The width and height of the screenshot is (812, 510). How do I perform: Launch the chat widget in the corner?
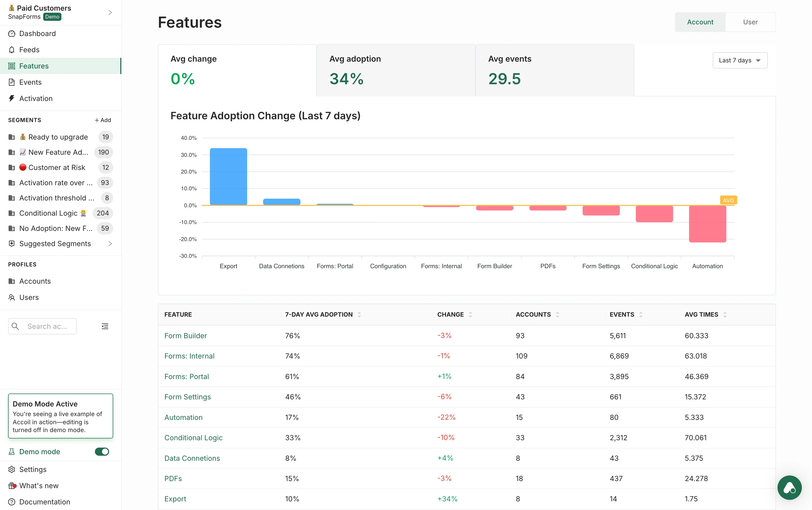point(789,487)
